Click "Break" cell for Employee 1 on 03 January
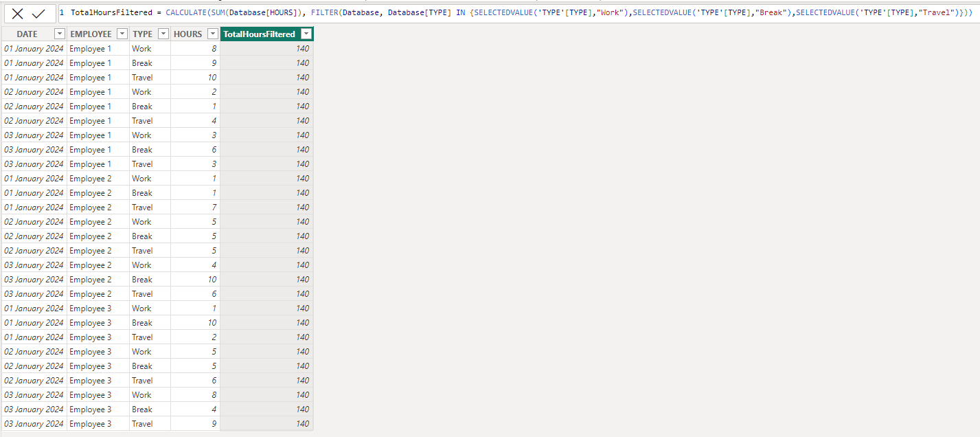Screen dimensions: 980x437 [x=150, y=150]
